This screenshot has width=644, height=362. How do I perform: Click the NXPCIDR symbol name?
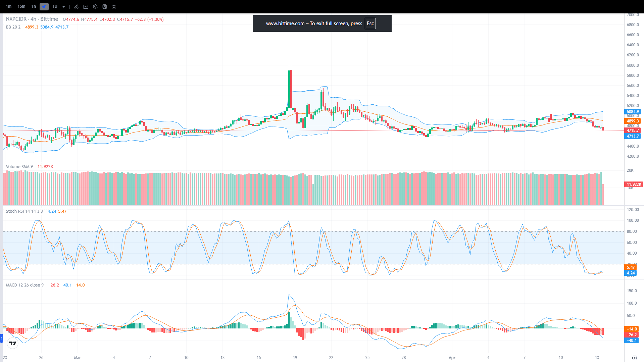pyautogui.click(x=16, y=19)
